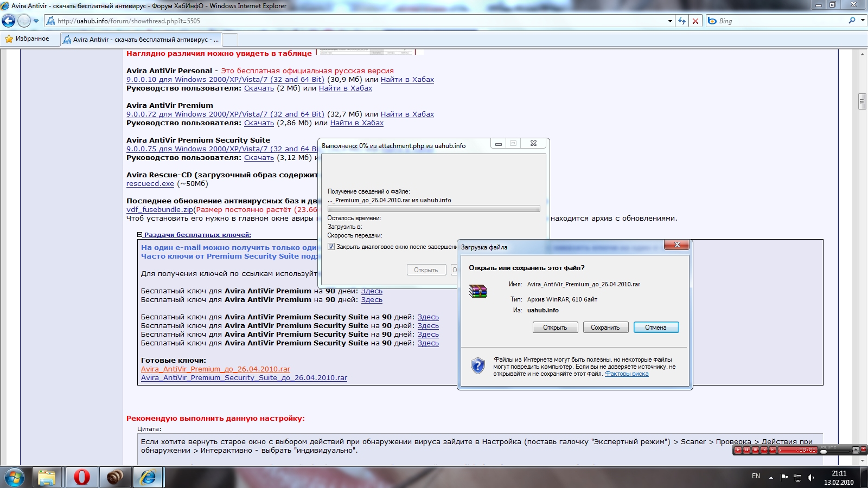Uncheck close dialog after download completes
The width and height of the screenshot is (868, 488).
click(331, 247)
